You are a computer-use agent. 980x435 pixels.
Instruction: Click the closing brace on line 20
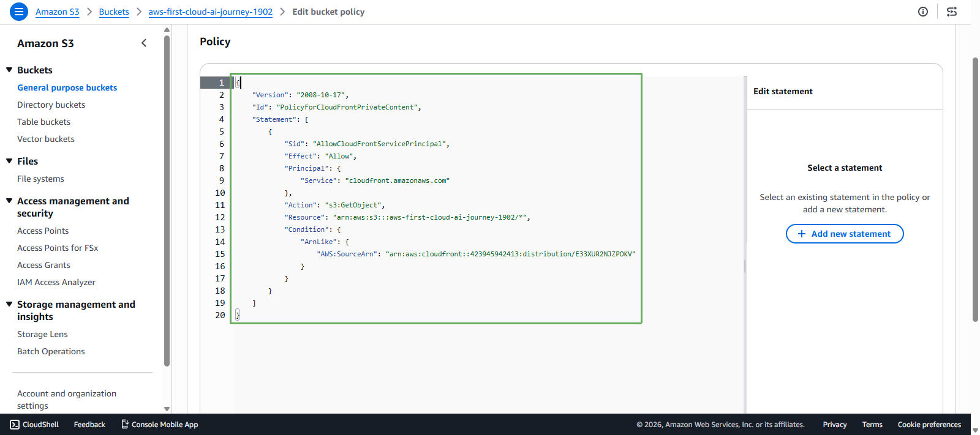238,315
